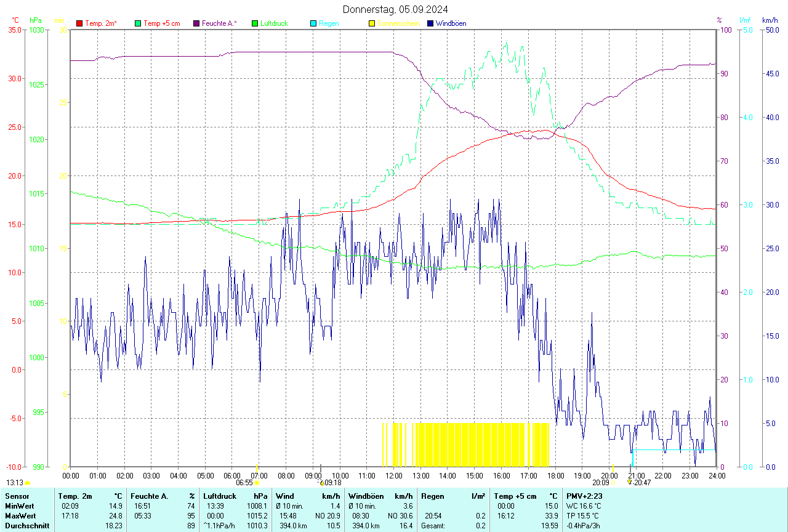Click the average temperature value 18.23
The image size is (788, 532).
click(x=115, y=525)
